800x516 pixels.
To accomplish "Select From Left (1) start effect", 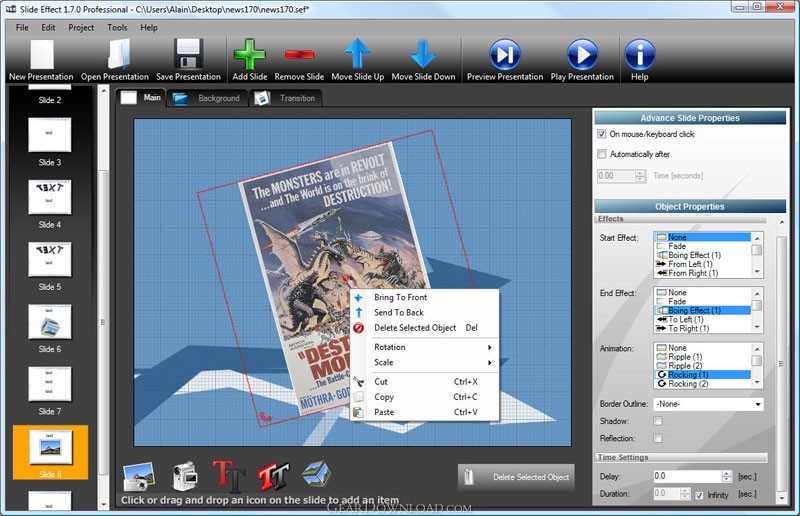I will [x=703, y=264].
